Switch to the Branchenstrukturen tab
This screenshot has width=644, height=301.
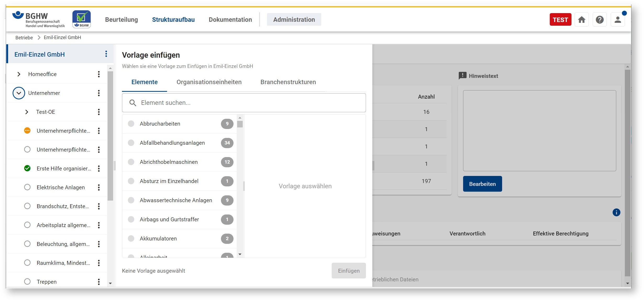point(288,82)
